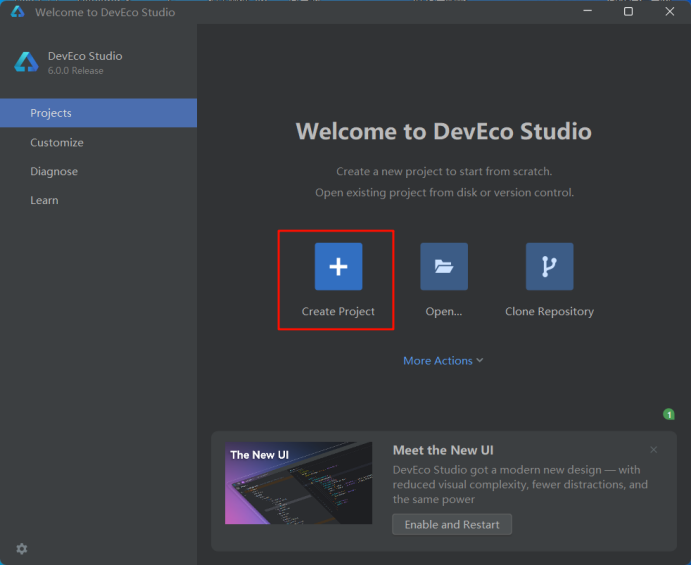The height and width of the screenshot is (566, 692).
Task: Close the DevEco Studio window
Action: pyautogui.click(x=669, y=11)
